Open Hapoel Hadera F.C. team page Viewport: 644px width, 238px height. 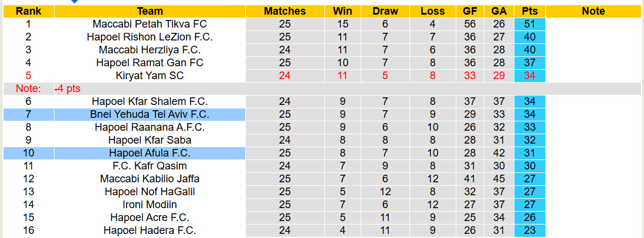click(150, 230)
